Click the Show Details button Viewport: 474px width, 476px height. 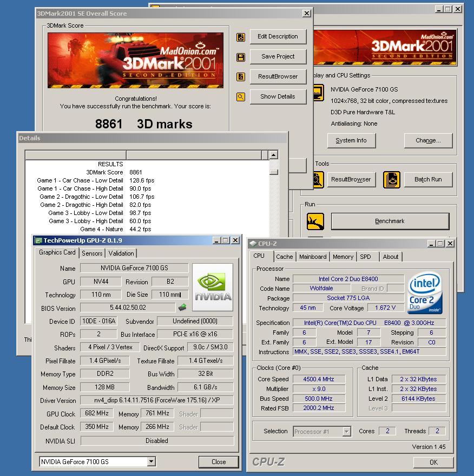(278, 97)
